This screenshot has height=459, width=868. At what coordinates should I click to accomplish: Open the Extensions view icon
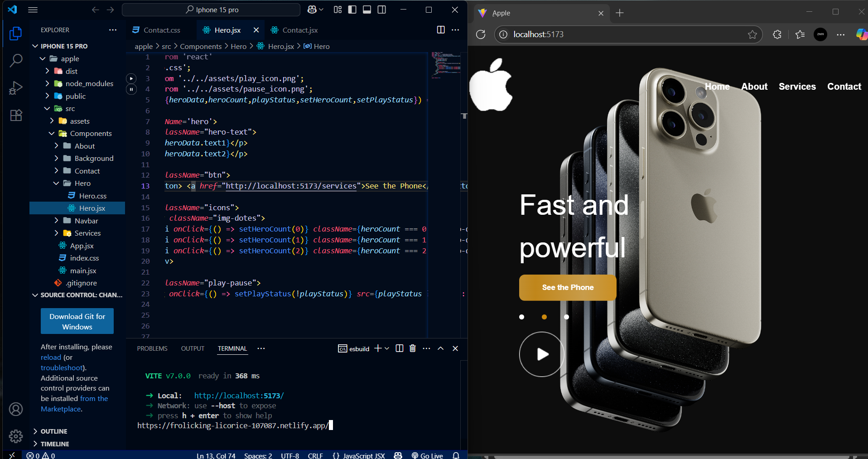(x=16, y=116)
